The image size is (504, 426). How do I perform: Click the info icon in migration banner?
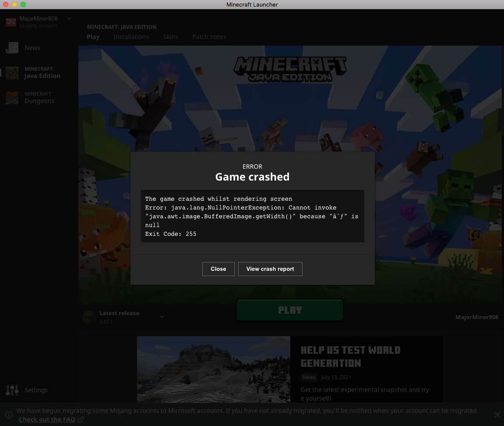point(9,415)
